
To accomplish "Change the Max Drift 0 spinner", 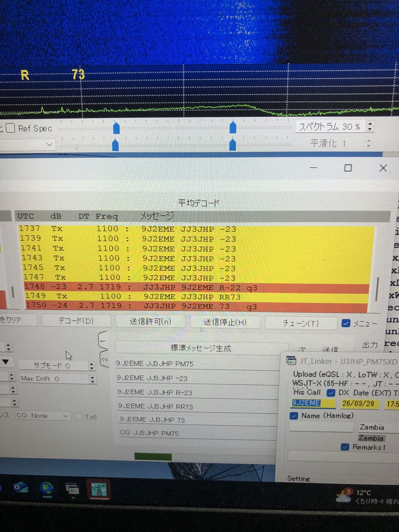I will (92, 379).
